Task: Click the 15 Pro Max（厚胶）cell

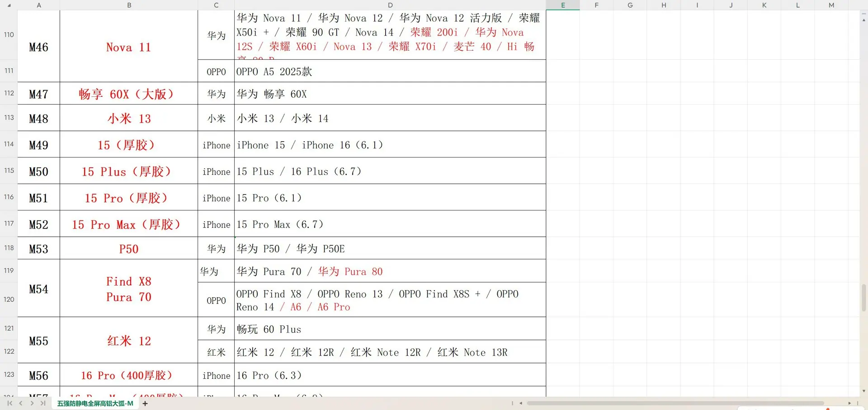Action: (129, 224)
